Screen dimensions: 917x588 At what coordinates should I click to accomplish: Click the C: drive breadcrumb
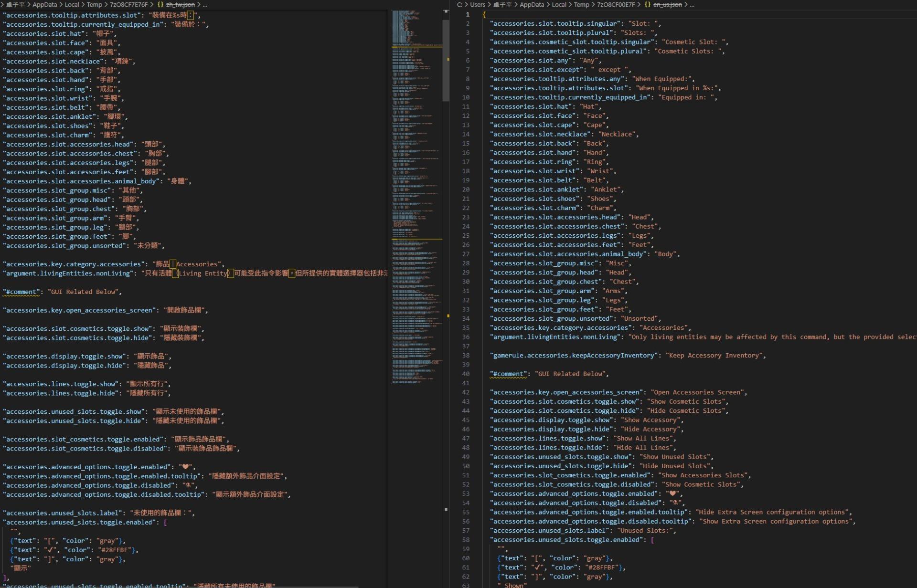click(459, 5)
